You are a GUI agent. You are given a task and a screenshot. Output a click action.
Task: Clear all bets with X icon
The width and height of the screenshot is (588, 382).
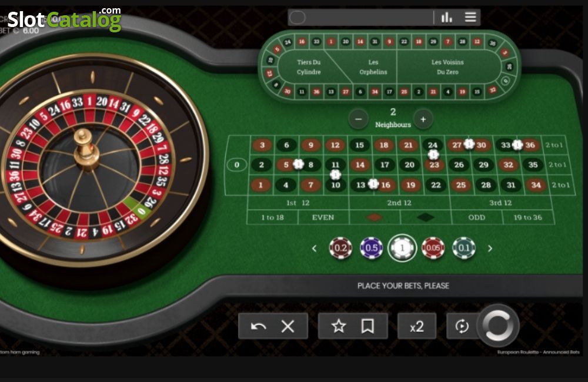coord(288,327)
